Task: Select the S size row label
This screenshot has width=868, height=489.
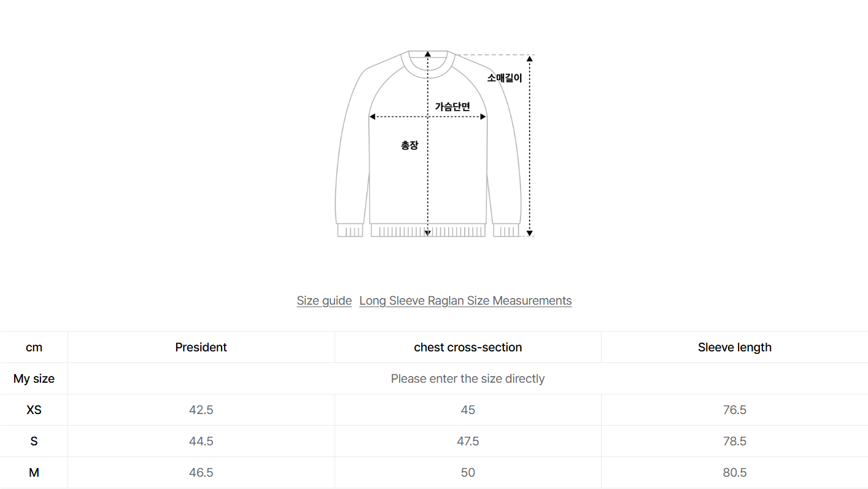Action: [x=34, y=441]
